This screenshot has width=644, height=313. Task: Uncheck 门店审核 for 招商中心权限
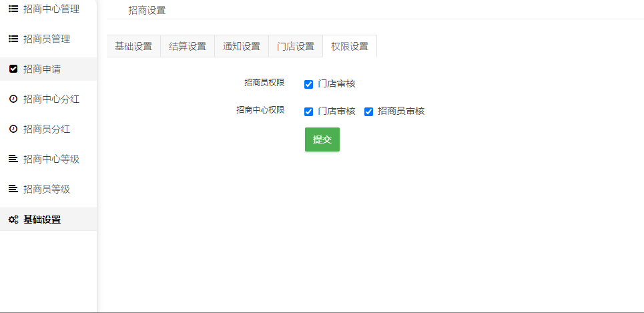(x=308, y=111)
